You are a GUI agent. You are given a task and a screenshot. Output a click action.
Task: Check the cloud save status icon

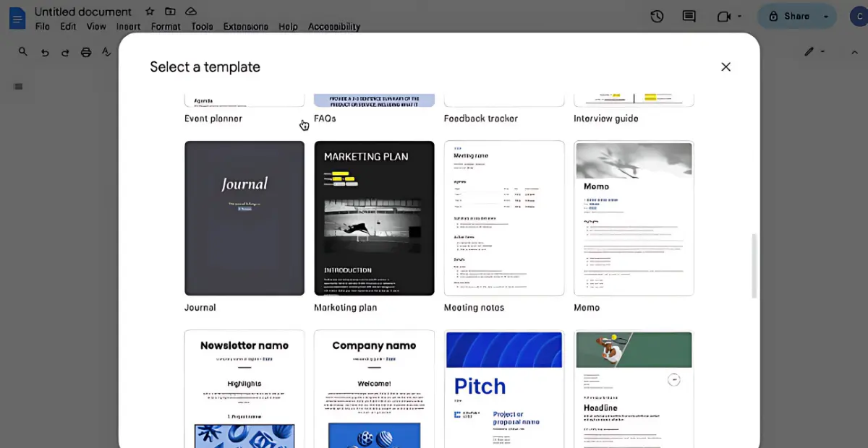191,12
